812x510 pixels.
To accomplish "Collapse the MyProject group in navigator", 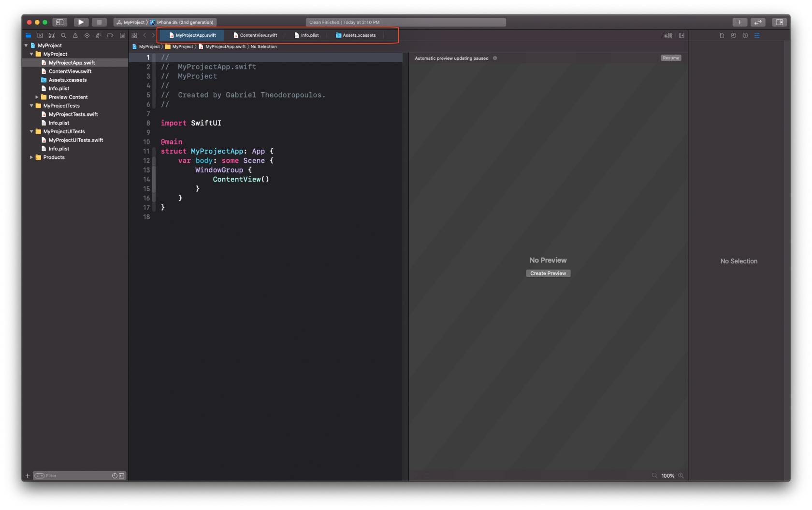I will (31, 54).
